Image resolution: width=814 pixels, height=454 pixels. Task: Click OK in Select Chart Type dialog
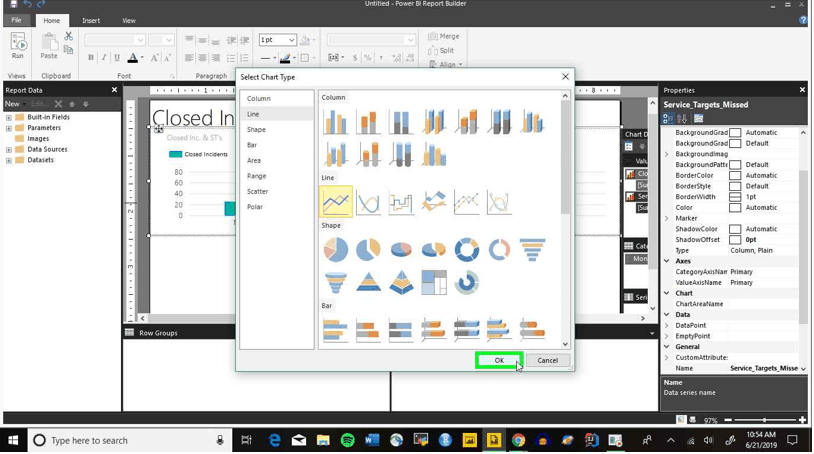[x=498, y=360]
